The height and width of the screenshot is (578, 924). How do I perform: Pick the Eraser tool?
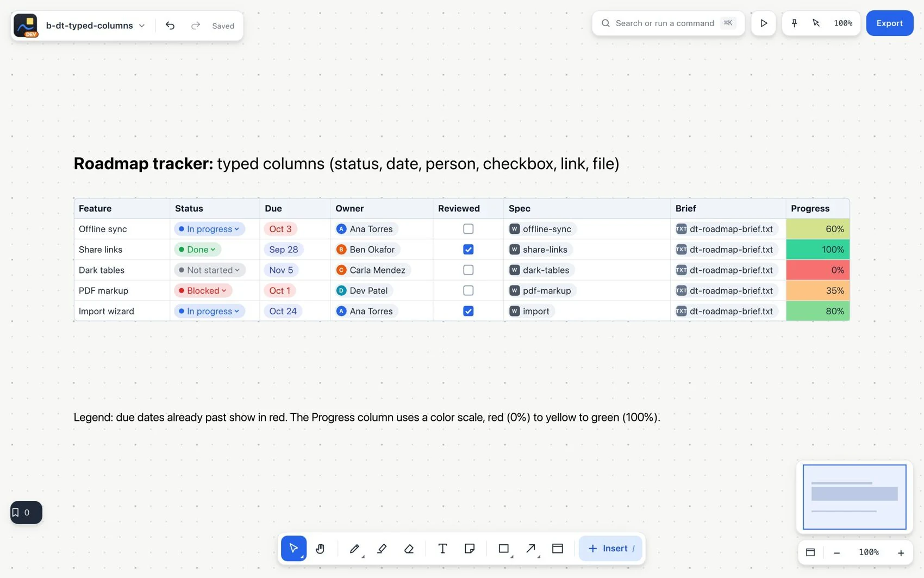[409, 548]
